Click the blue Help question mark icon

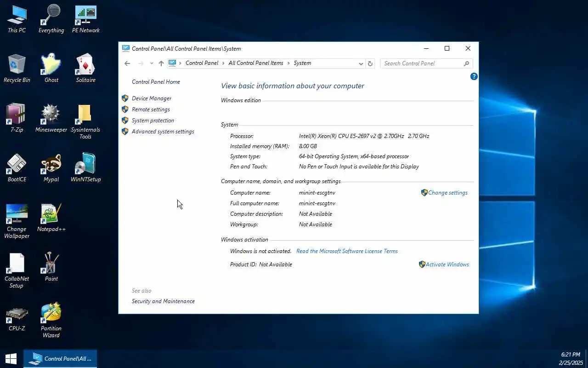[474, 76]
